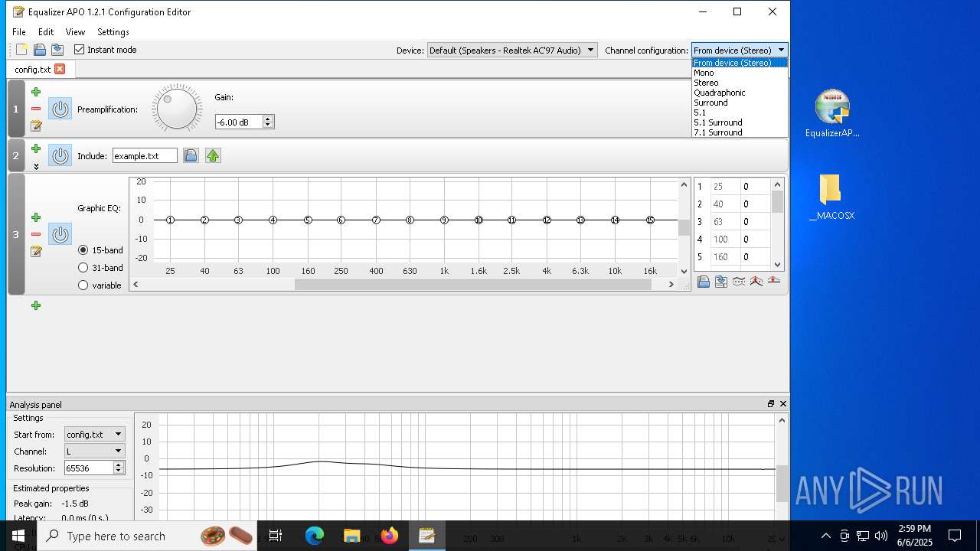
Task: Open Microsoft Edge from taskbar
Action: point(315,536)
